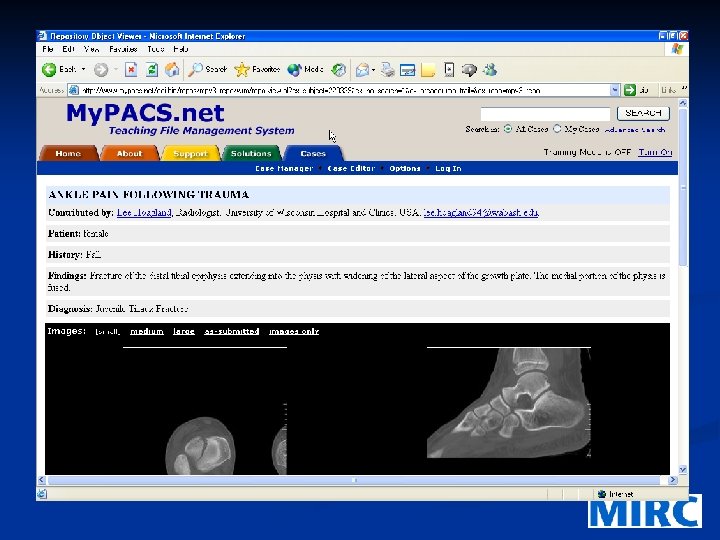Show images only view
Screen dimensions: 720x540
pyautogui.click(x=294, y=331)
